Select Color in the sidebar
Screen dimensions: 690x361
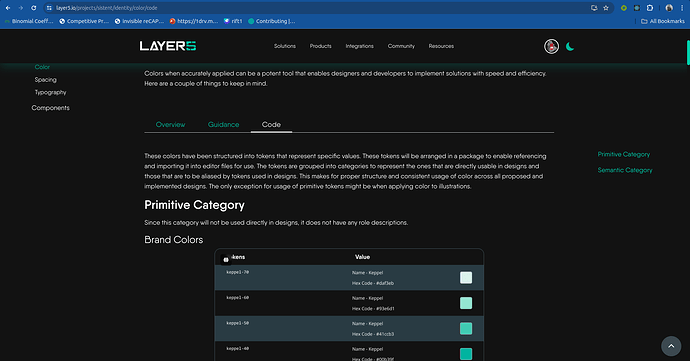coord(42,67)
